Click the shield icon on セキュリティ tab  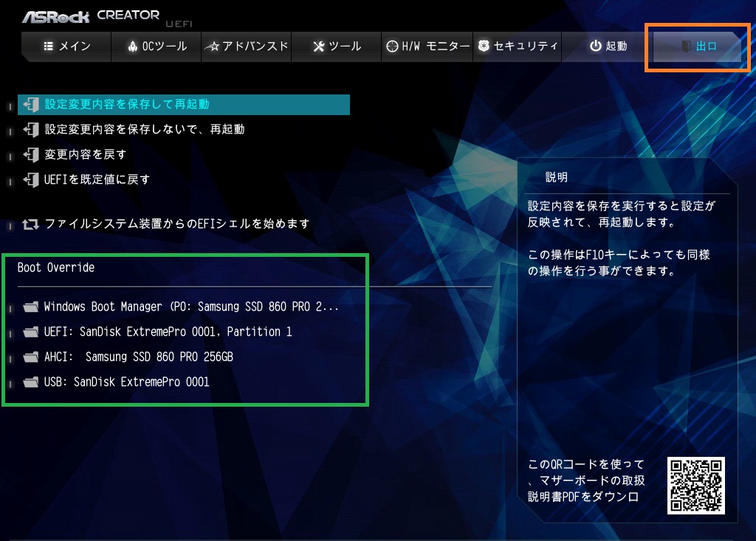click(x=484, y=46)
